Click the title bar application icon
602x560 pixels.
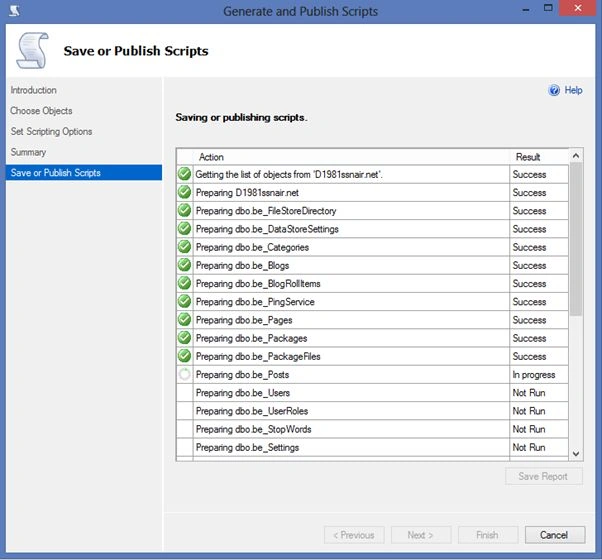click(x=15, y=10)
